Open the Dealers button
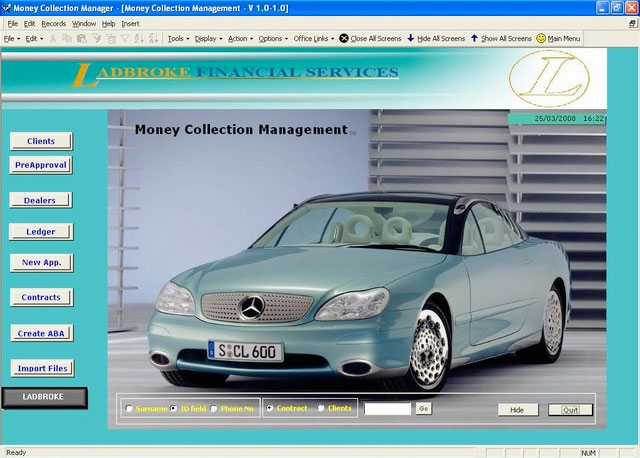The image size is (640, 458). [x=41, y=200]
